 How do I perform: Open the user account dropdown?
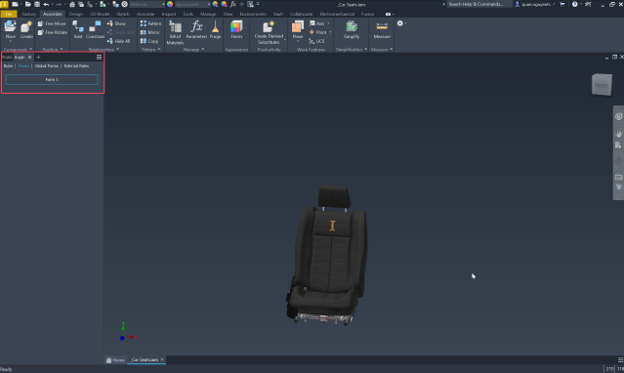coord(535,4)
